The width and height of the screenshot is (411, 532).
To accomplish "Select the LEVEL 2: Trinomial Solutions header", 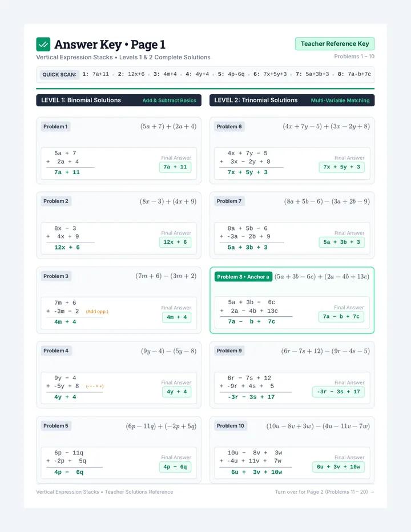I will (292, 100).
